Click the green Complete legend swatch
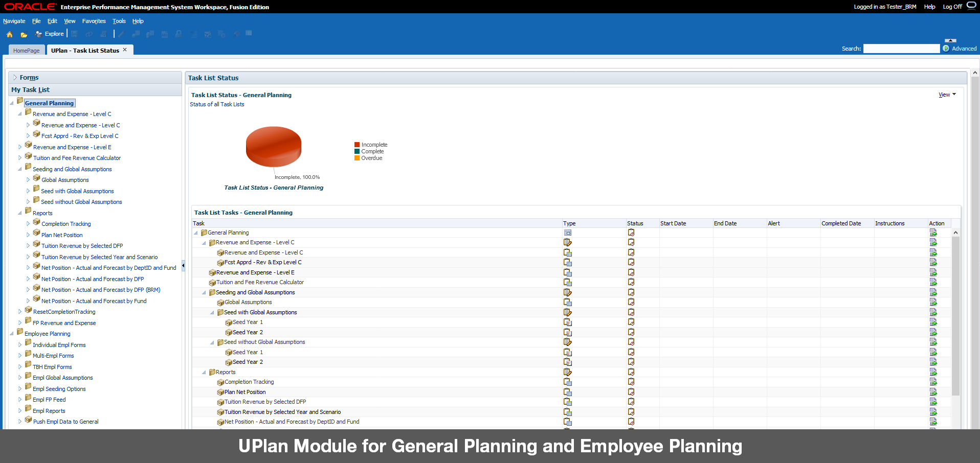980x463 pixels. 357,151
